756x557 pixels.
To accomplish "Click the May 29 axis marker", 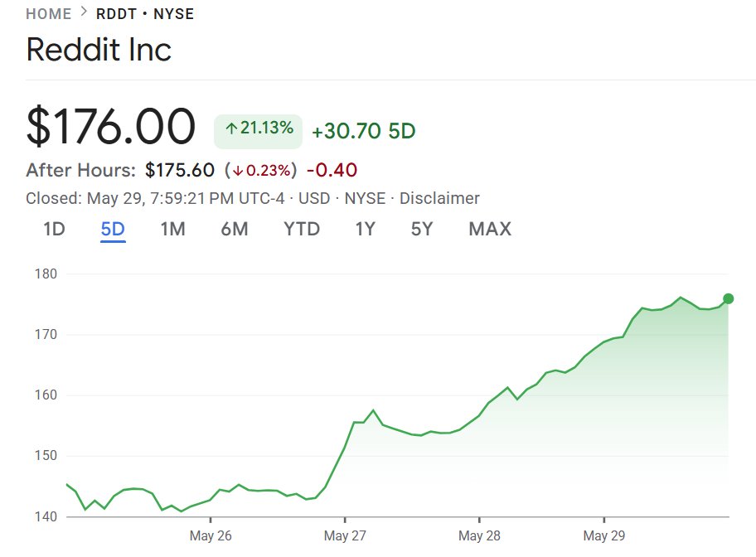I will point(604,535).
